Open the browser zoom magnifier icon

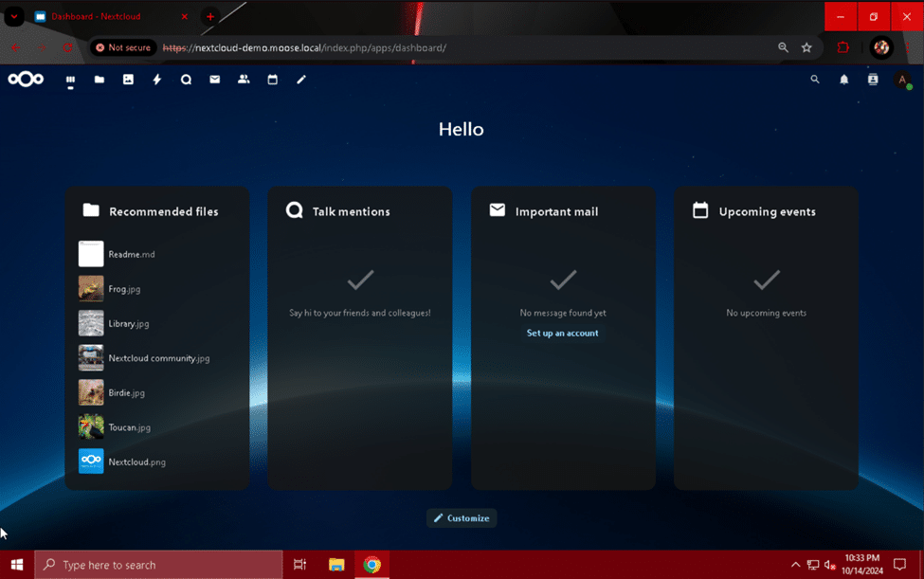783,47
